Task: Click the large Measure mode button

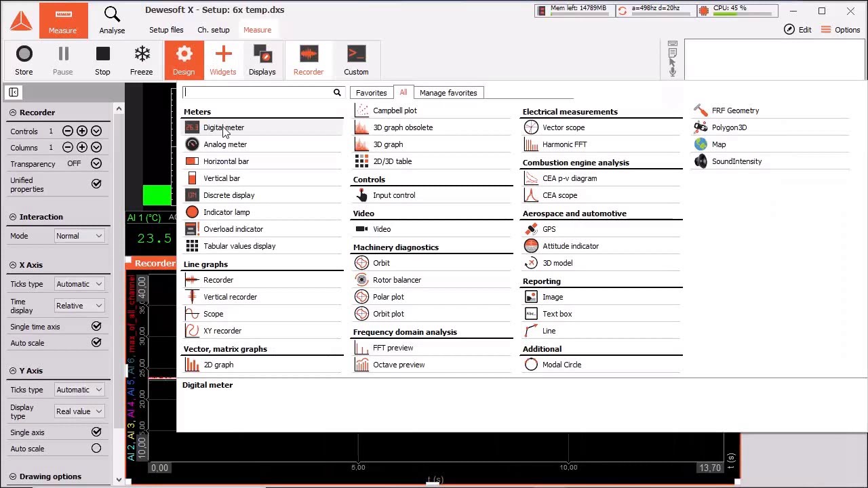Action: 63,20
